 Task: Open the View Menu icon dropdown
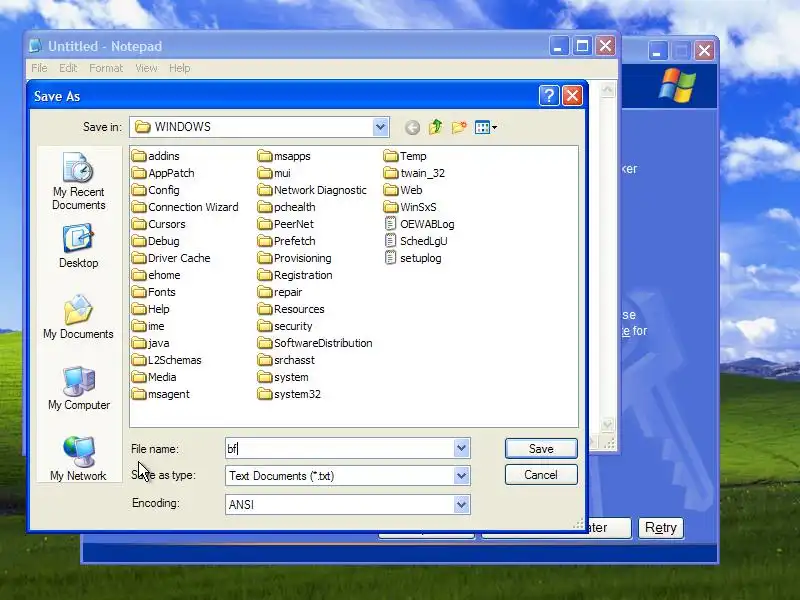click(x=485, y=127)
